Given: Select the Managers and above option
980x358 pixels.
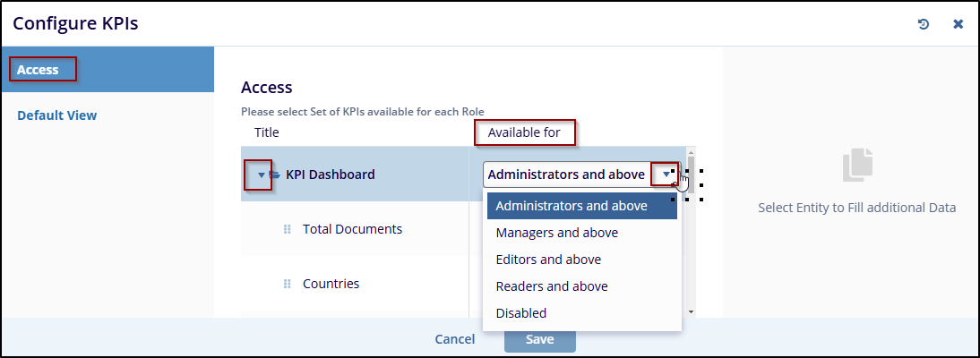Looking at the screenshot, I should 556,233.
